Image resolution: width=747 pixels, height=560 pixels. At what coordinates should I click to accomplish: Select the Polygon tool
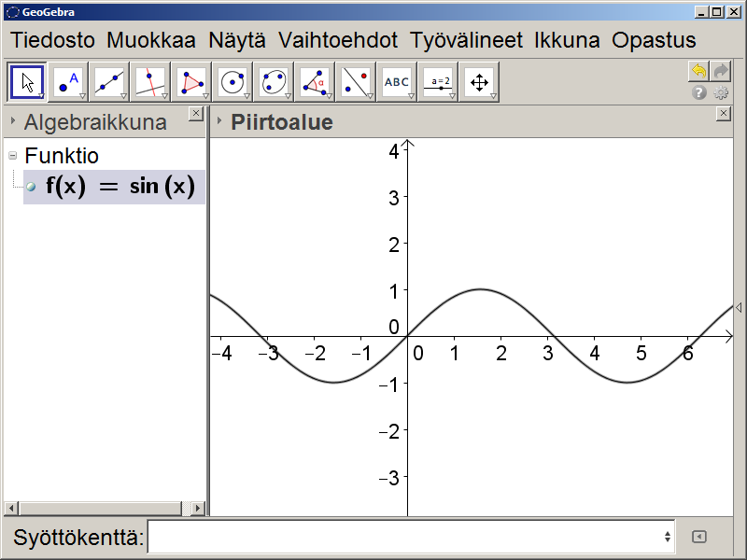tap(191, 82)
